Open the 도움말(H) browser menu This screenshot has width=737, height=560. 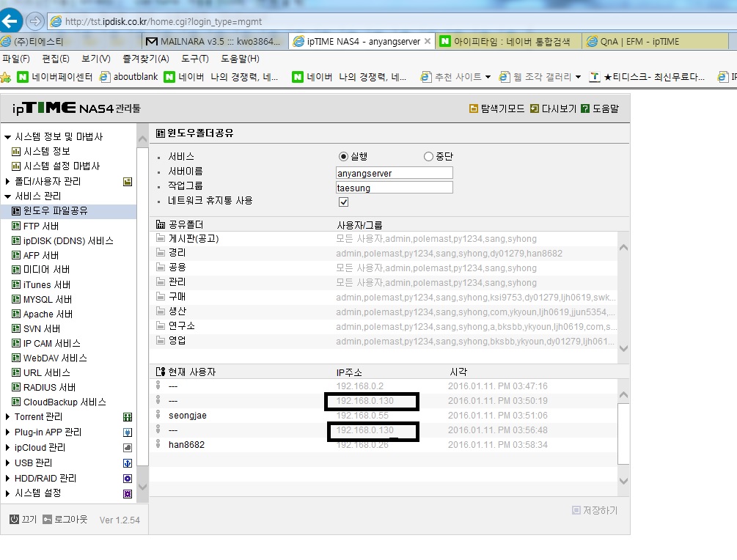tap(241, 59)
